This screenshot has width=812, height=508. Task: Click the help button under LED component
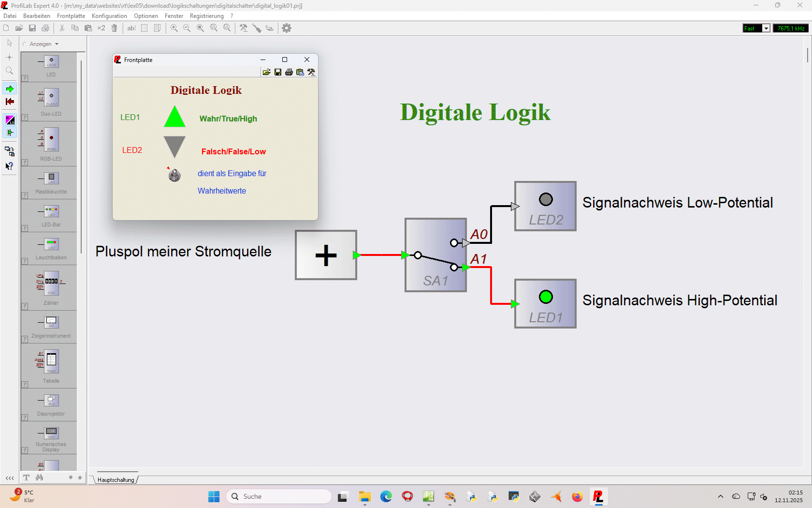tap(25, 78)
